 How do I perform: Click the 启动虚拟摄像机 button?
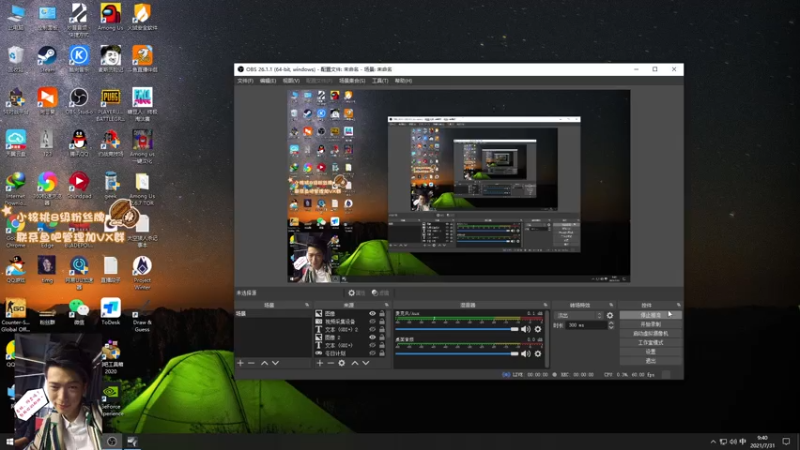coord(651,333)
